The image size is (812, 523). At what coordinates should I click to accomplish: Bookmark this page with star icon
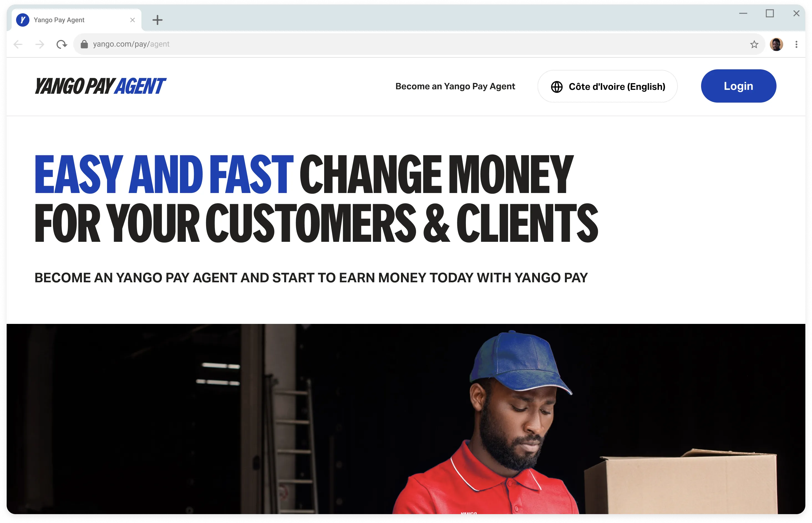click(x=754, y=44)
